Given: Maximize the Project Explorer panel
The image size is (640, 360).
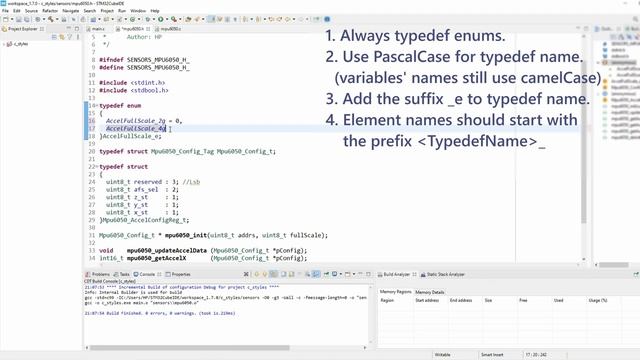Looking at the screenshot, I should coord(77,29).
